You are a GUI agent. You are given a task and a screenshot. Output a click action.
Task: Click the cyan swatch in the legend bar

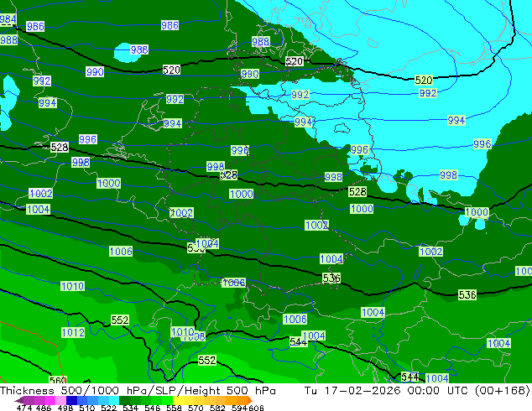tap(115, 400)
